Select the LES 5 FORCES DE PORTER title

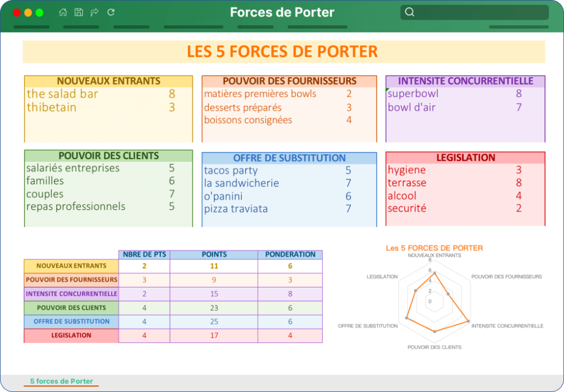(283, 51)
